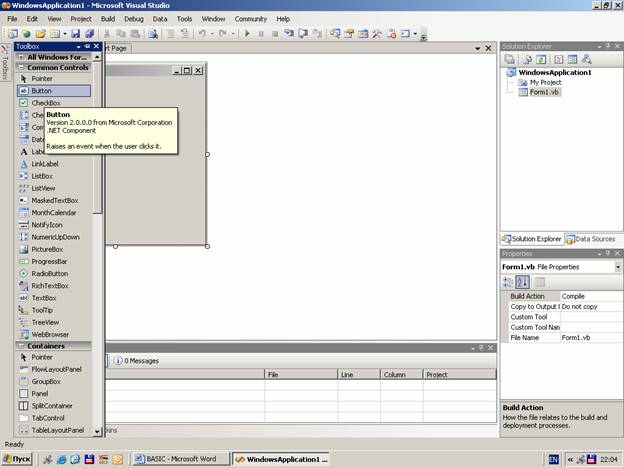Screen dimensions: 624x468
Task: Click the Save All toolbar icon
Action: [x=90, y=34]
